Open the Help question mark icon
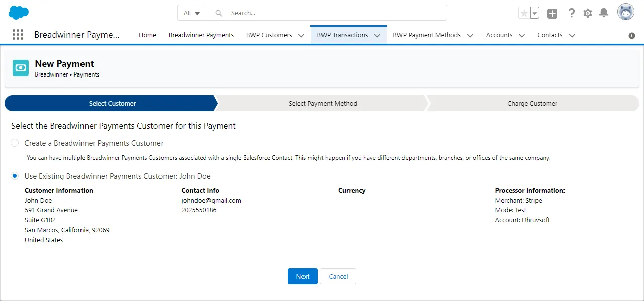The height and width of the screenshot is (301, 644). [571, 13]
